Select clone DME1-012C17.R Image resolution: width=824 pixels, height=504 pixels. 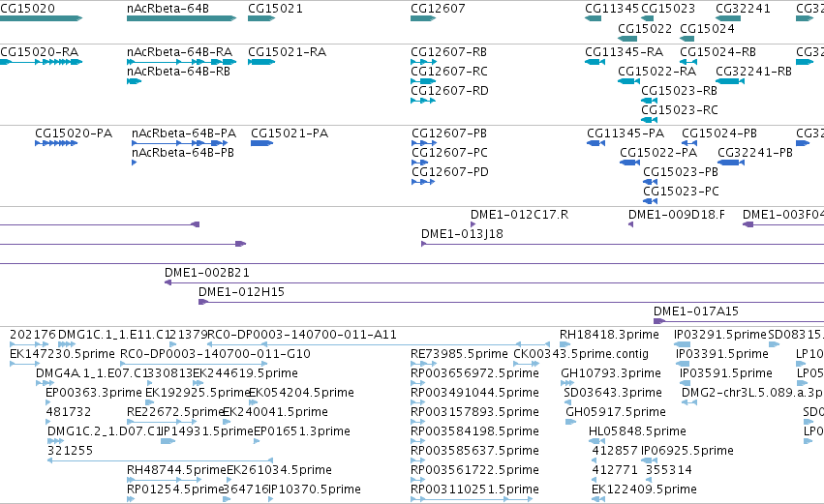click(x=519, y=215)
